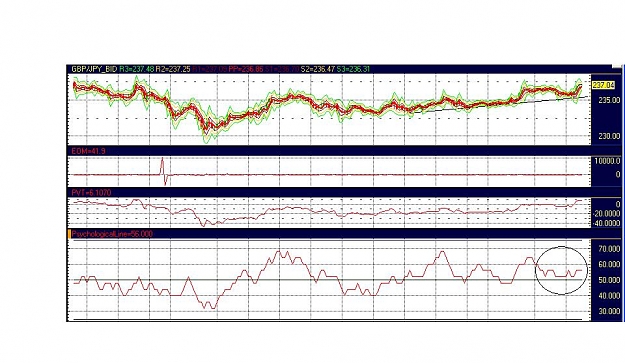The image size is (625, 363).
Task: Click the GBP/JPY_BID symbol label
Action: point(94,69)
